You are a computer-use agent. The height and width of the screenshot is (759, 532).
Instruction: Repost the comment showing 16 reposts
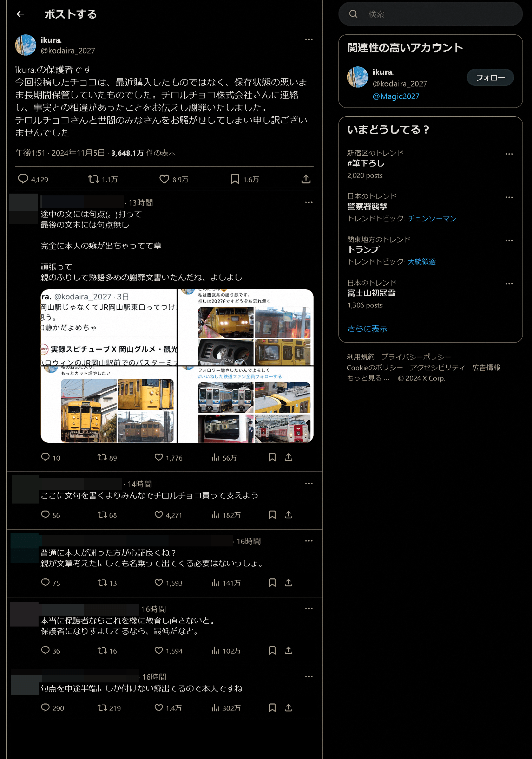[x=102, y=650]
